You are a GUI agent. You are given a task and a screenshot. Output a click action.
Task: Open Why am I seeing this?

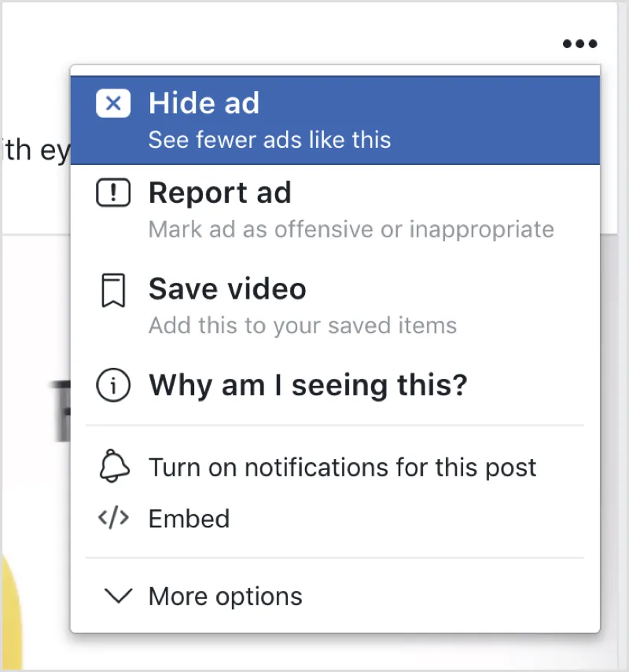coord(335,385)
